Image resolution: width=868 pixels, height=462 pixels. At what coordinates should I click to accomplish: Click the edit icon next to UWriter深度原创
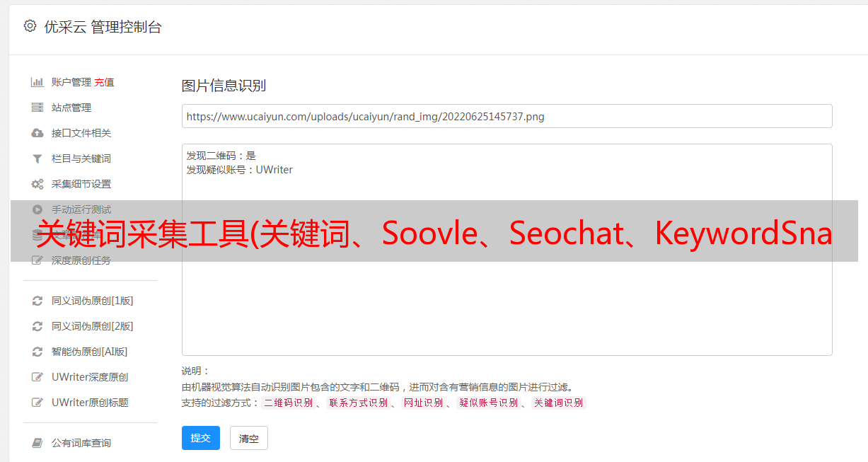pos(37,377)
